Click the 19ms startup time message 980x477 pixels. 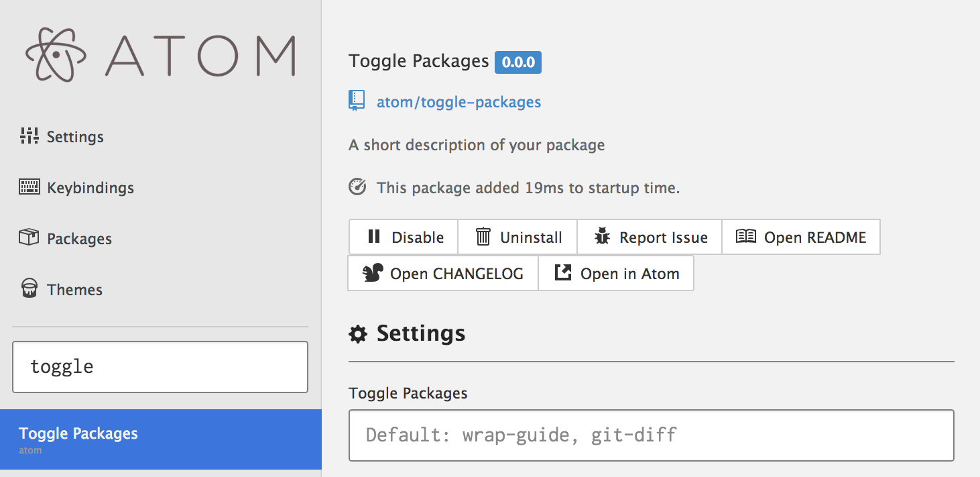click(528, 188)
